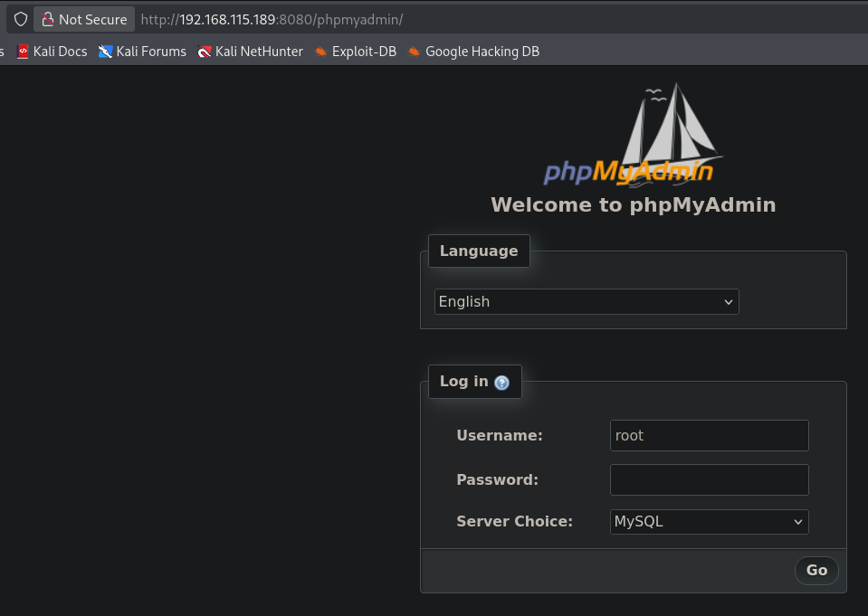
Task: Open the Kali NetHunter bookmark
Action: 250,52
